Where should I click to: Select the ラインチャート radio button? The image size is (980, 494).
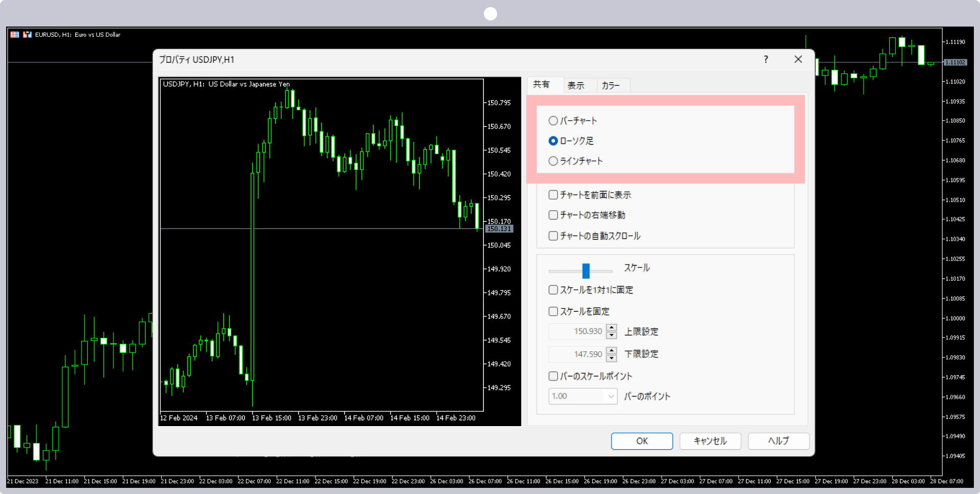coord(553,161)
